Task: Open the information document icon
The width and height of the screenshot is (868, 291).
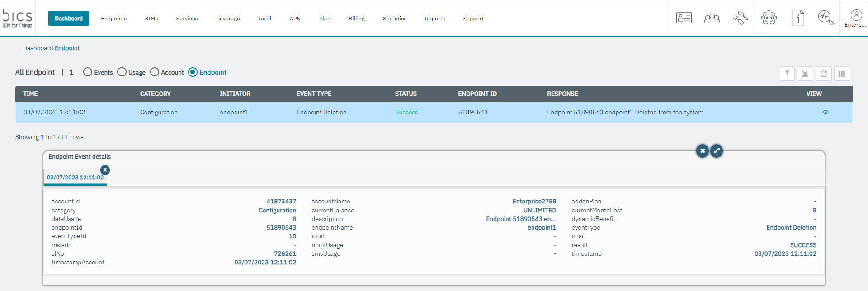Action: (797, 18)
